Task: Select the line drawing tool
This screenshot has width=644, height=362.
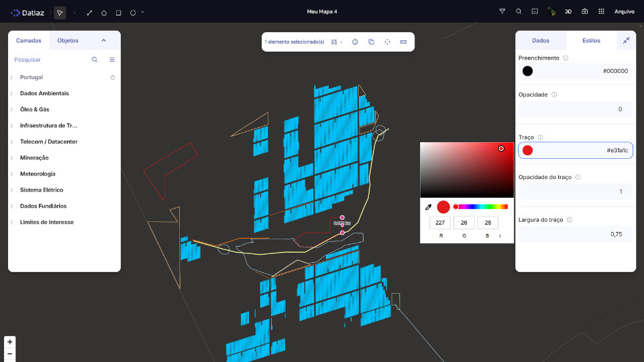Action: pyautogui.click(x=89, y=12)
